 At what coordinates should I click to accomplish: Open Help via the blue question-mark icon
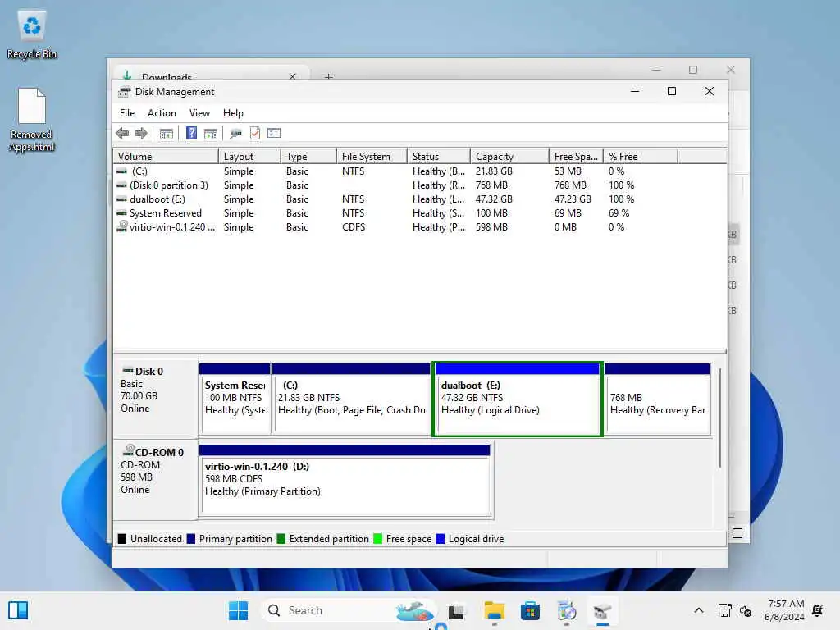click(x=191, y=133)
